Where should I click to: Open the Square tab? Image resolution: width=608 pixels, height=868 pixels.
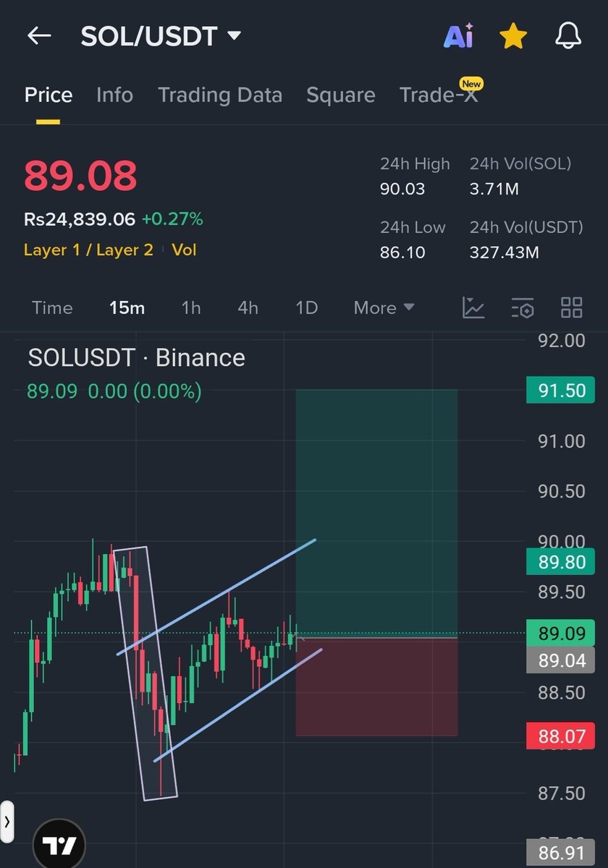pyautogui.click(x=341, y=95)
